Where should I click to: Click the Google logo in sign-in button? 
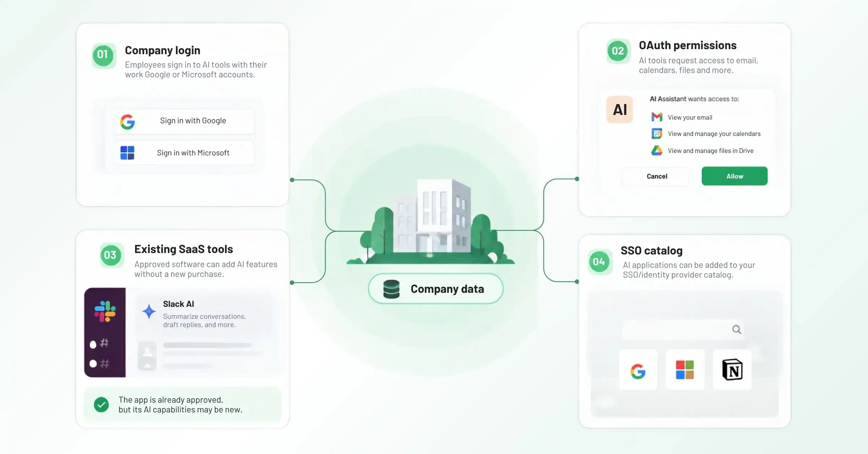[127, 122]
